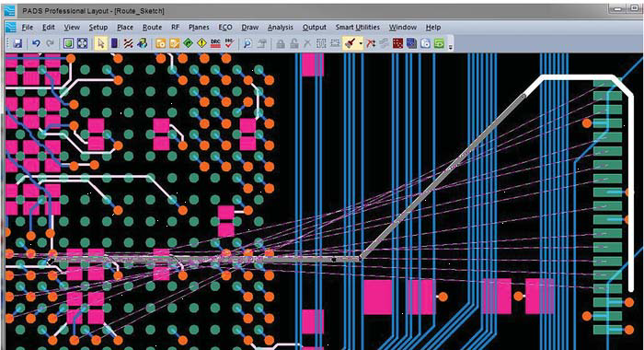Activate the Select mode arrow tool

[100, 43]
